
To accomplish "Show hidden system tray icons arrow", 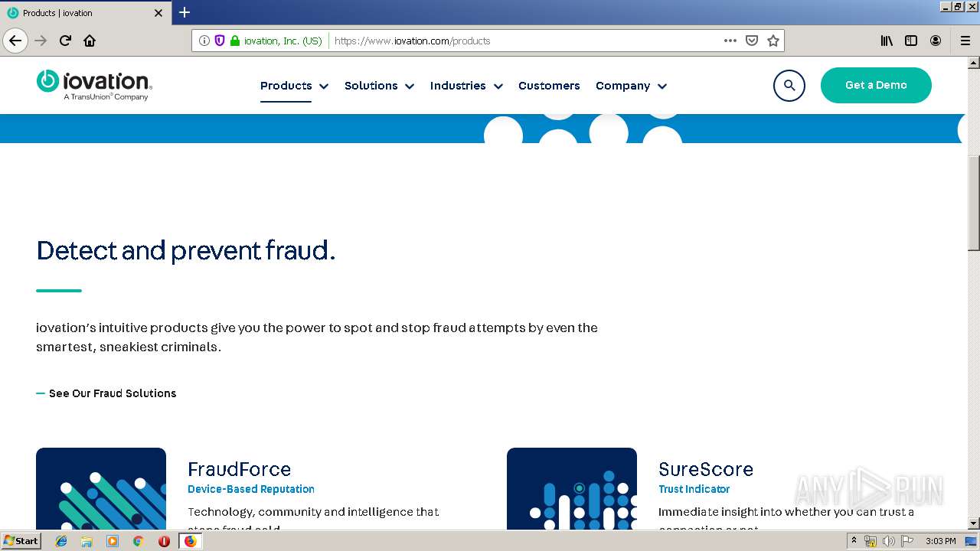I will (x=854, y=541).
